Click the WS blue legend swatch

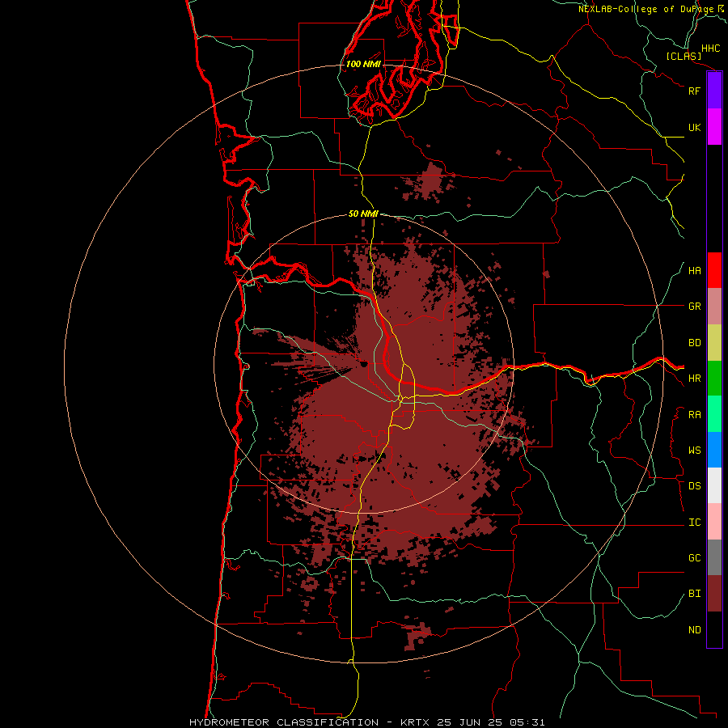coord(714,450)
